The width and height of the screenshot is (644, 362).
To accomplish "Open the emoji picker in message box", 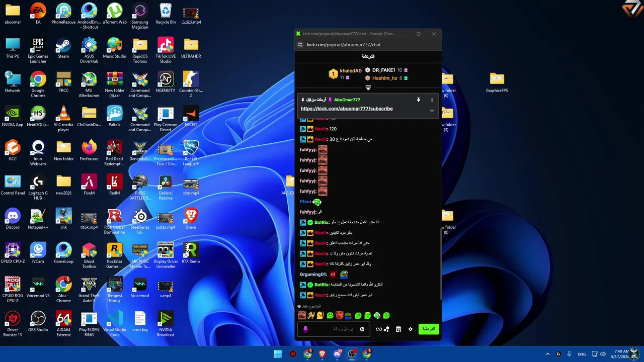I will click(x=362, y=329).
